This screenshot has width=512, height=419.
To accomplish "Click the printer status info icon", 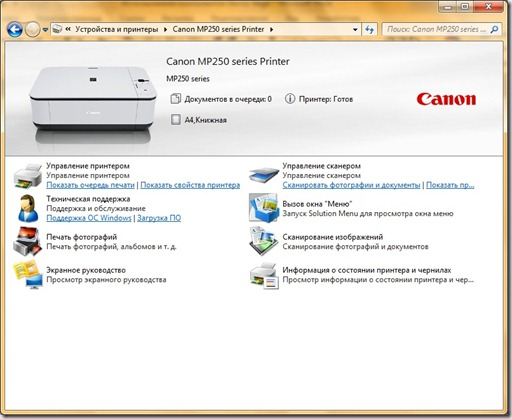I will 290,99.
